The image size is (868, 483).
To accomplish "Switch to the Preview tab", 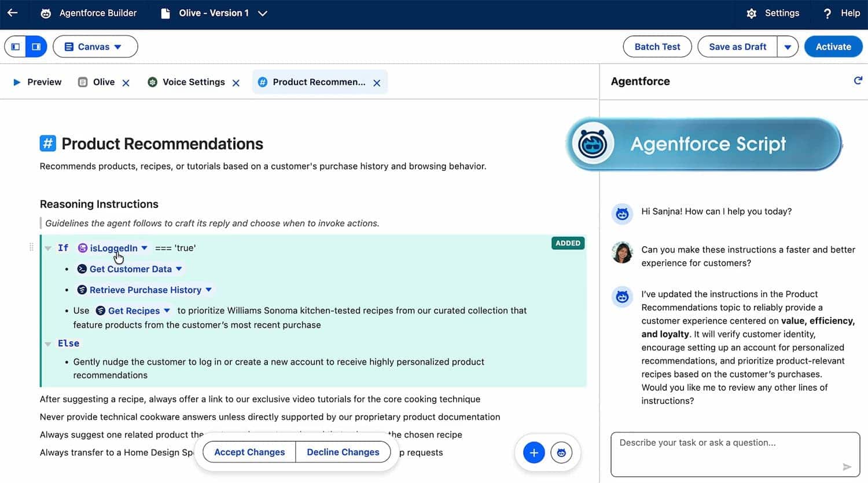I will (x=37, y=82).
